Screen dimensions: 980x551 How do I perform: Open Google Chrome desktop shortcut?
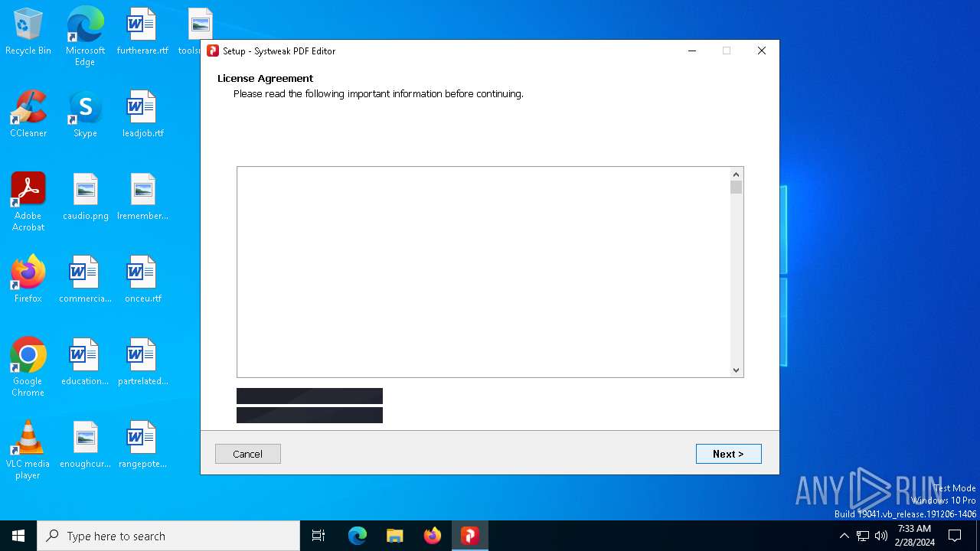pos(28,367)
